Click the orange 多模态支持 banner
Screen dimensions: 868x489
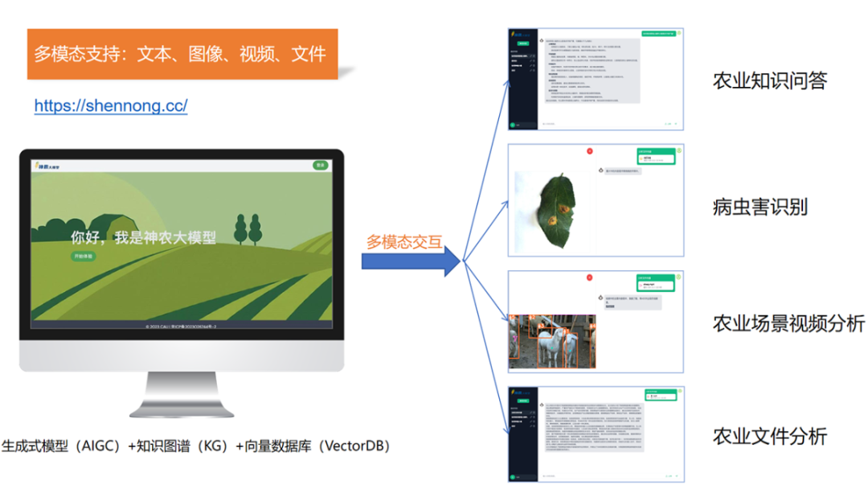click(182, 55)
